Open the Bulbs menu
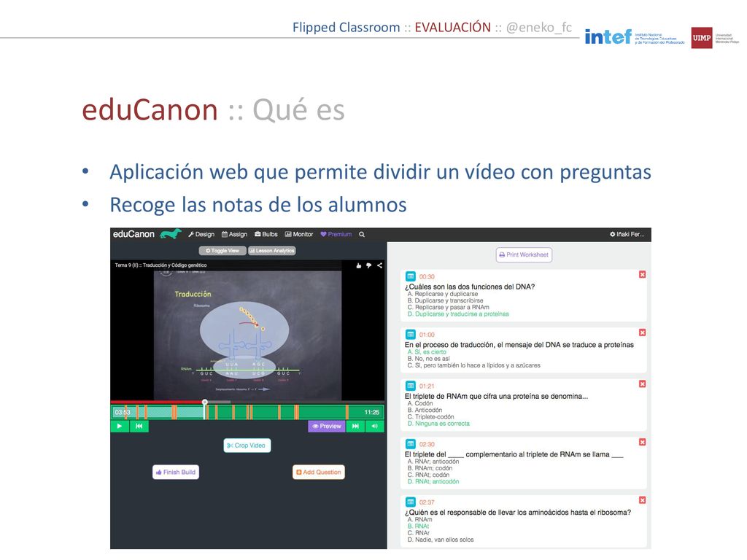This screenshot has width=747, height=560. [266, 234]
